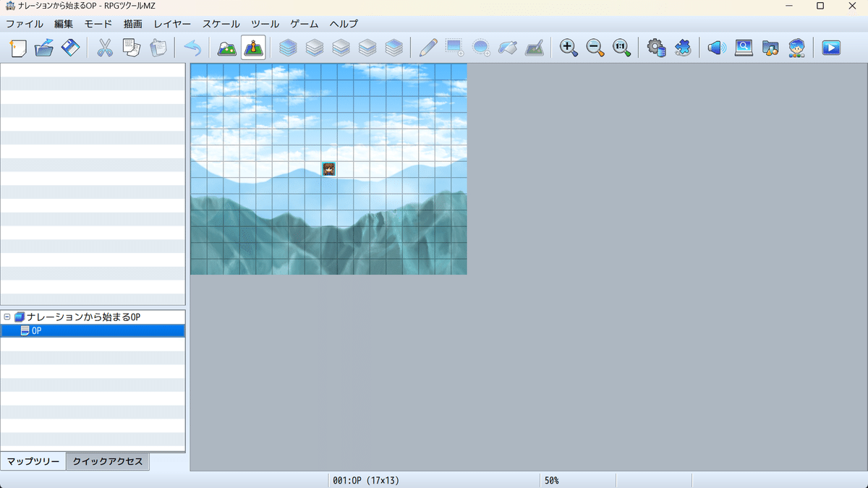Switch to クイックアクセス tab

[x=108, y=461]
